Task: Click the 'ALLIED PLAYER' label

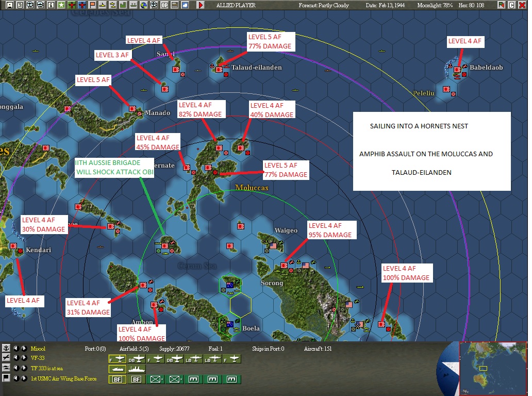Action: point(236,5)
